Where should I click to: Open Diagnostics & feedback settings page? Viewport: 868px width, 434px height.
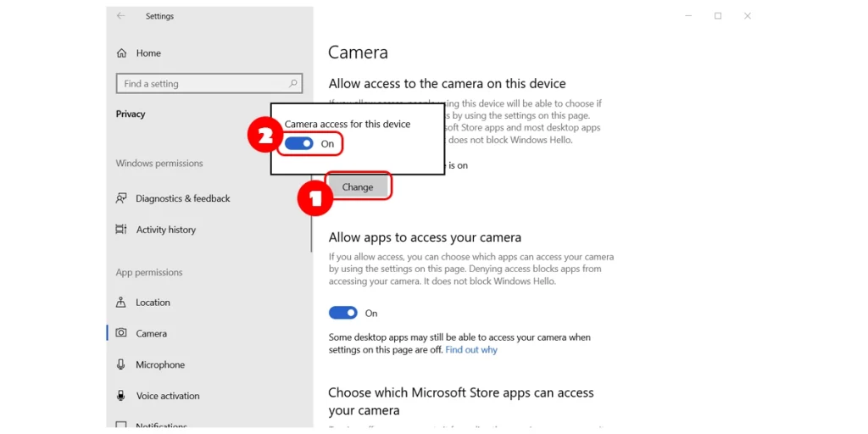point(182,198)
